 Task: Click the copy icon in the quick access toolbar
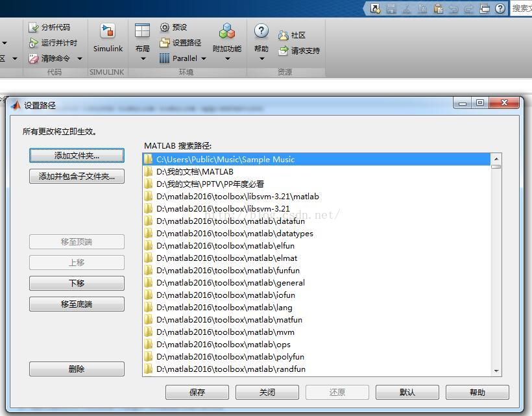pyautogui.click(x=422, y=8)
